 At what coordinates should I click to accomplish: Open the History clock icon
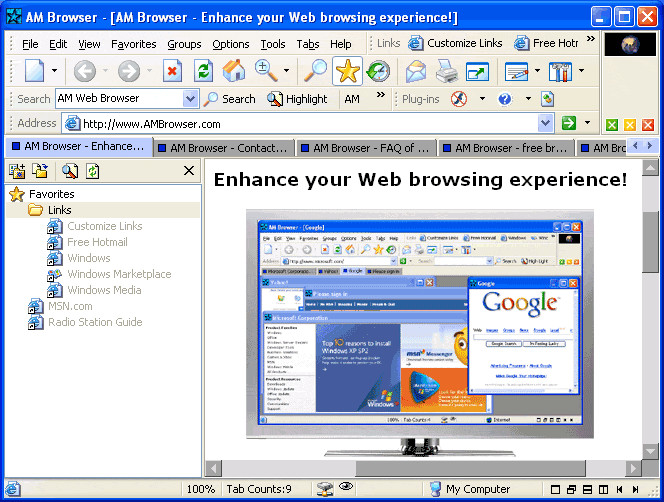point(378,71)
